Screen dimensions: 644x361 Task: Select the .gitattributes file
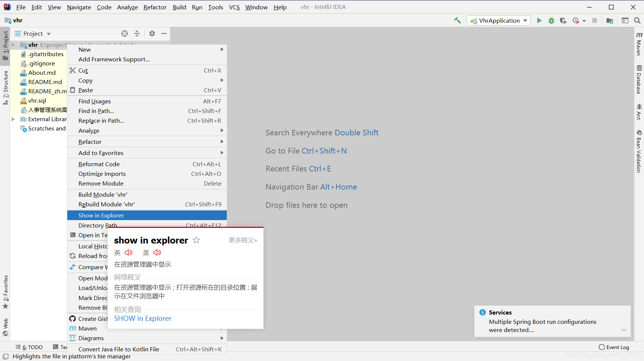click(46, 54)
